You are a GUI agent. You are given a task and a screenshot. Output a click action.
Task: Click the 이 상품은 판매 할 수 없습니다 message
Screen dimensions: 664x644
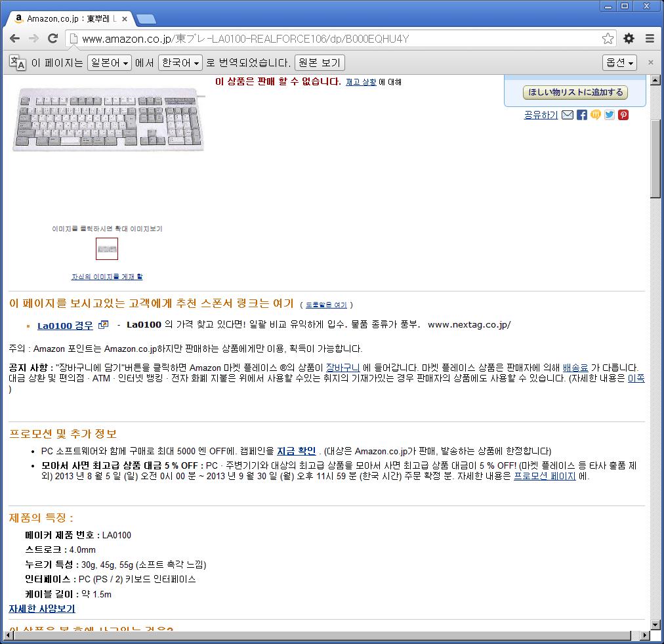[278, 81]
